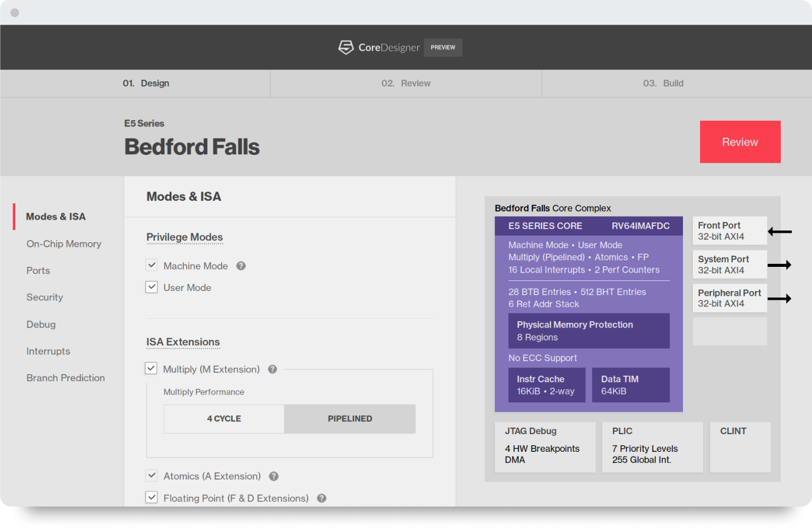The image size is (812, 529).
Task: Click the Peripheral Port outbound arrow
Action: tap(780, 299)
